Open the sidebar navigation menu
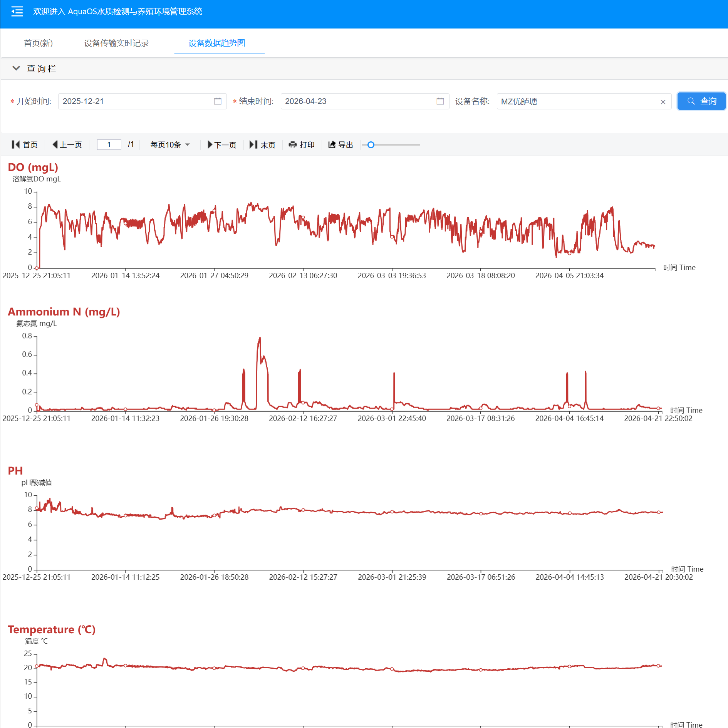The height and width of the screenshot is (728, 728). pyautogui.click(x=17, y=12)
